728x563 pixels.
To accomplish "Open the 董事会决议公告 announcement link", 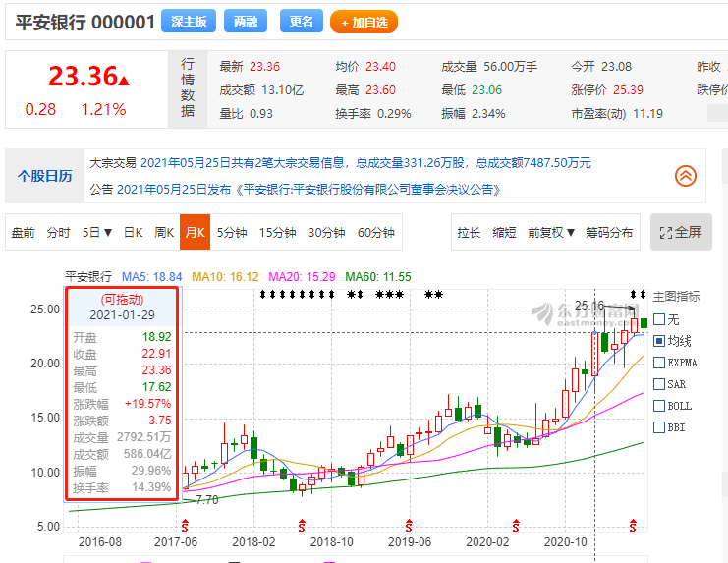I will coord(308,190).
